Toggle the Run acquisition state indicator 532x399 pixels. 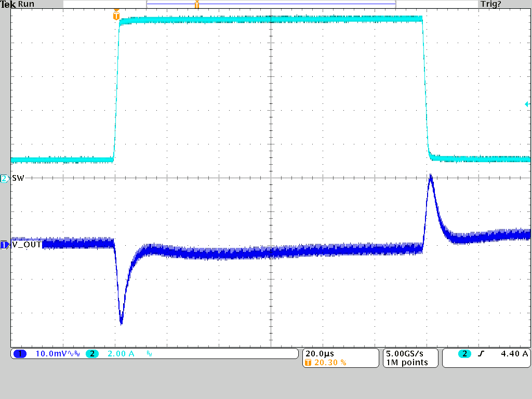tap(26, 4)
